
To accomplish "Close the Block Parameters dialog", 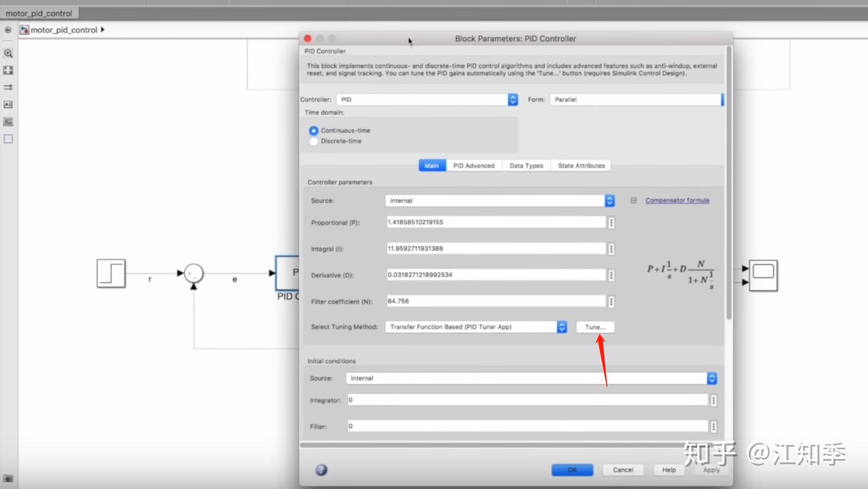I will pyautogui.click(x=307, y=39).
